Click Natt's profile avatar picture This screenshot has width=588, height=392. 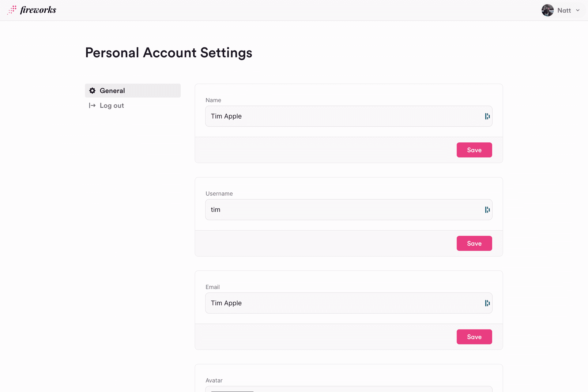(547, 10)
